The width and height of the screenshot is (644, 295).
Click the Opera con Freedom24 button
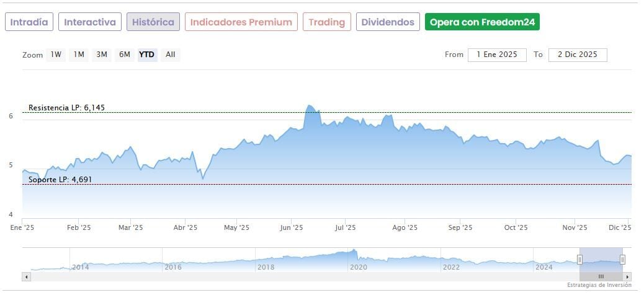coord(482,22)
